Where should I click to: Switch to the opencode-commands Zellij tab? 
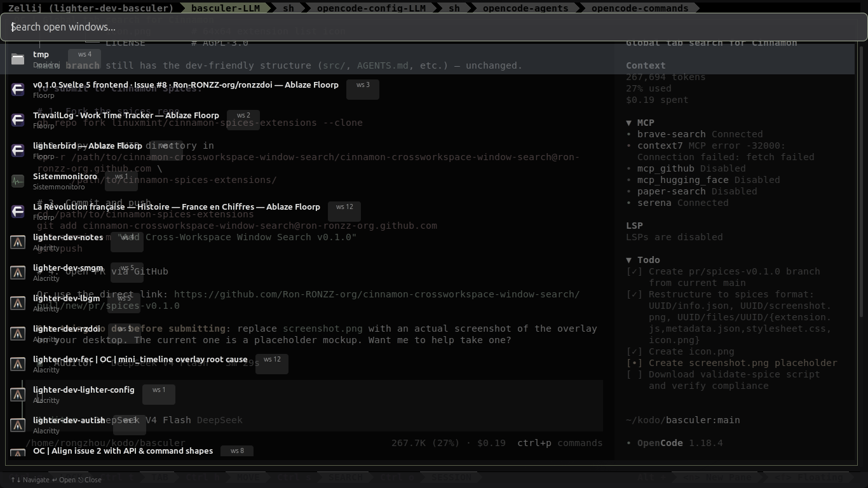[640, 8]
